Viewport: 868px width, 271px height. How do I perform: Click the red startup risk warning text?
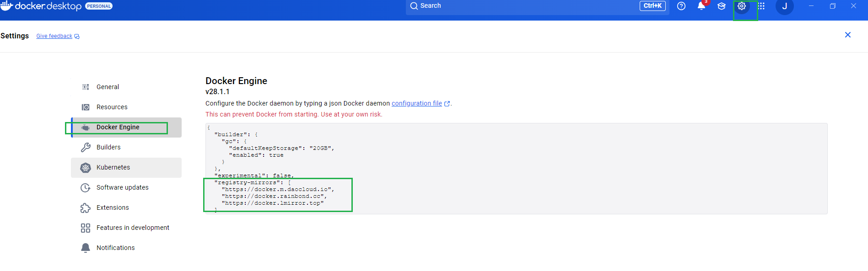click(x=294, y=114)
